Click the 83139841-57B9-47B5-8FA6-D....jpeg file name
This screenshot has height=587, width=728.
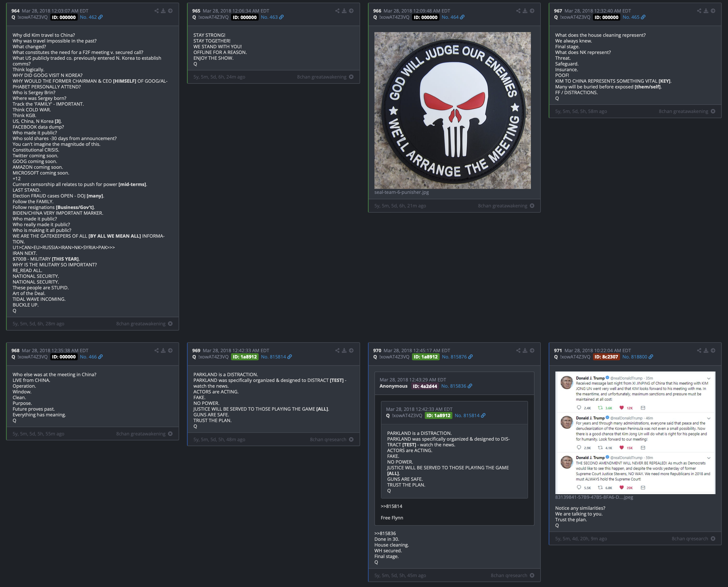pos(594,497)
